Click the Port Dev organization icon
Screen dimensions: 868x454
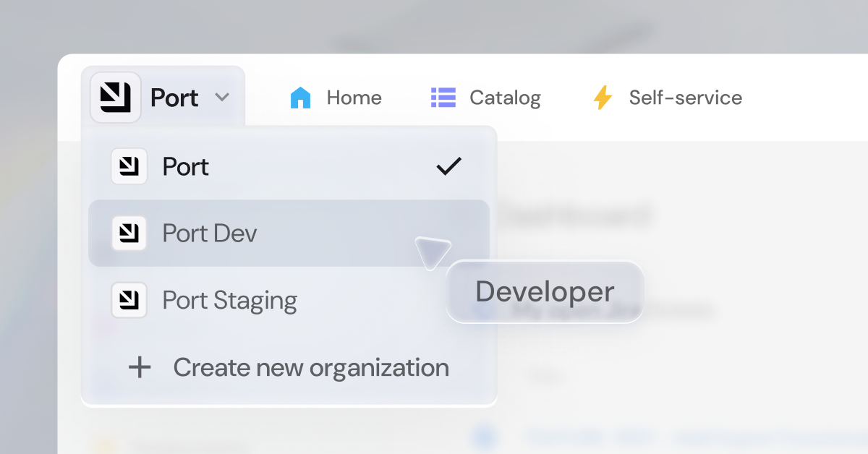pyautogui.click(x=129, y=233)
